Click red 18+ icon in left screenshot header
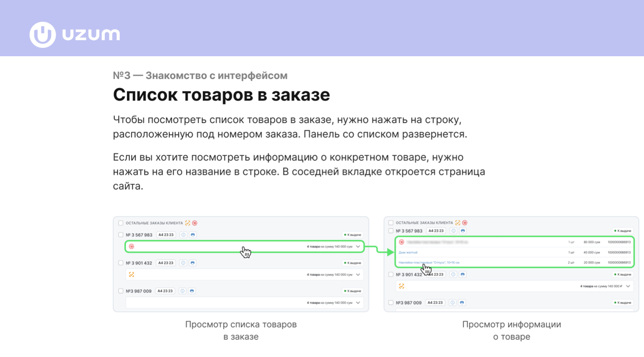 point(194,223)
